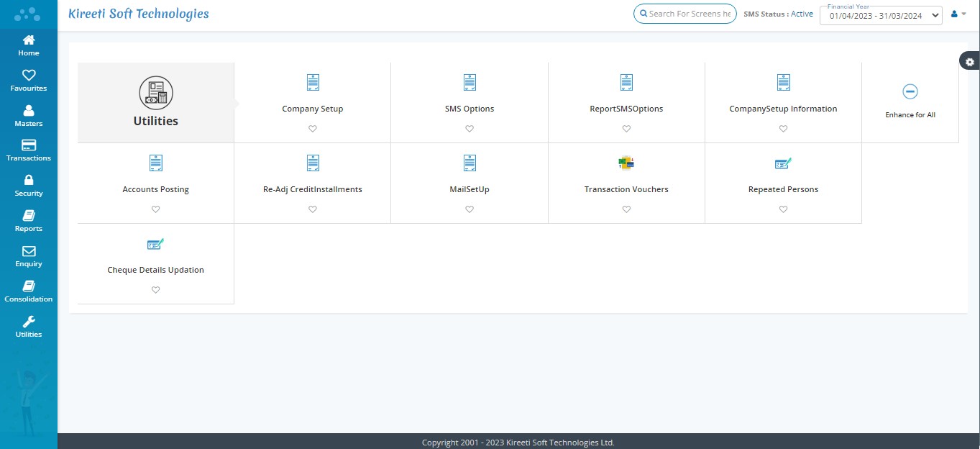Viewport: 980px width, 449px height.
Task: Expand the Masters sidebar menu
Action: pyautogui.click(x=29, y=116)
